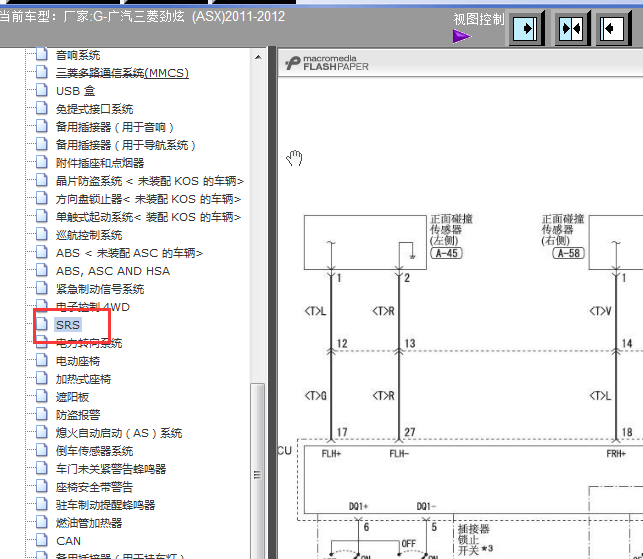This screenshot has height=559, width=643.
Task: Click the page icon beside CAN
Action: pos(41,541)
